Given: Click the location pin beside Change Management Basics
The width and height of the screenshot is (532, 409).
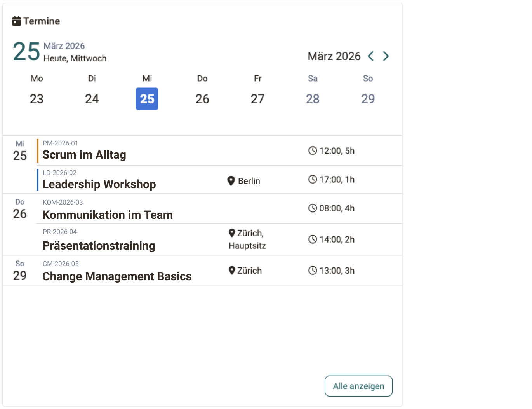Looking at the screenshot, I should pos(231,270).
